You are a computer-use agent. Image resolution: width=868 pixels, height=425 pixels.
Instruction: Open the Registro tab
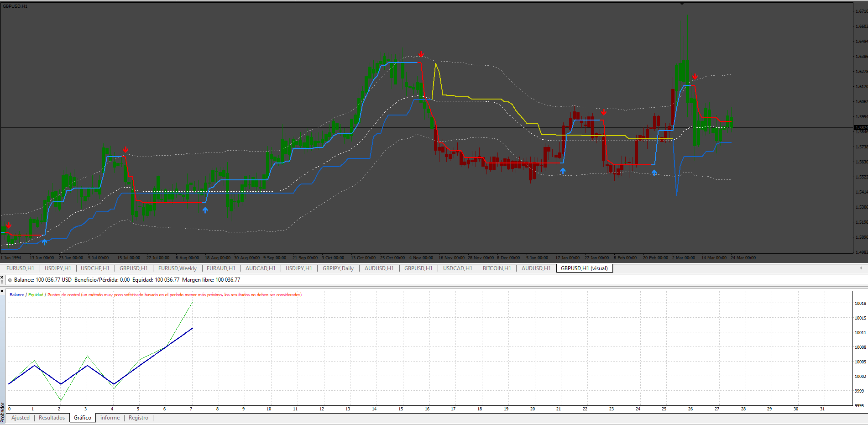[x=138, y=418]
